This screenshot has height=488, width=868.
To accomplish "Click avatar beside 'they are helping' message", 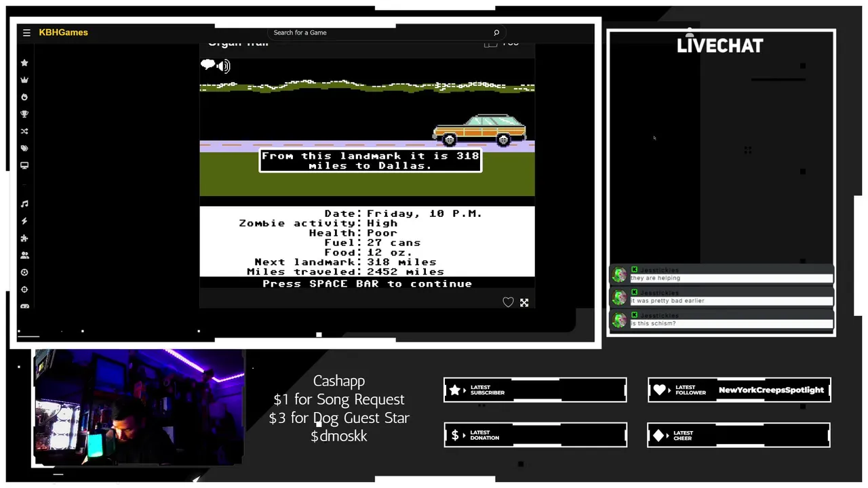I will click(619, 274).
